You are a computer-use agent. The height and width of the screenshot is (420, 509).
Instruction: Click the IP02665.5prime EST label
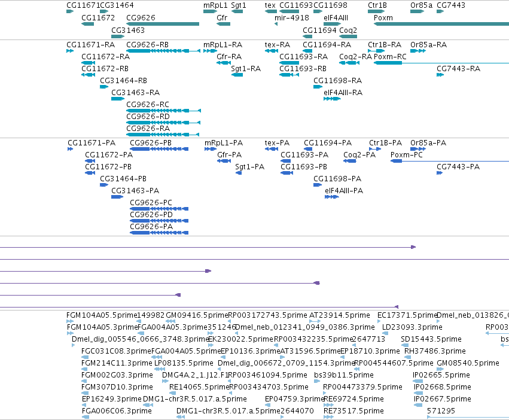click(x=441, y=375)
